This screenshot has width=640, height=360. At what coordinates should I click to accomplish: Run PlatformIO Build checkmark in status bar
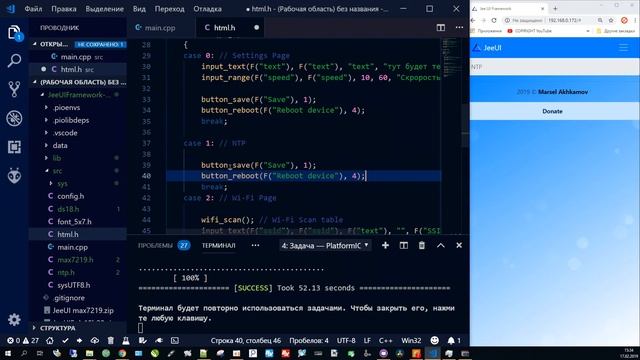tap(65, 340)
